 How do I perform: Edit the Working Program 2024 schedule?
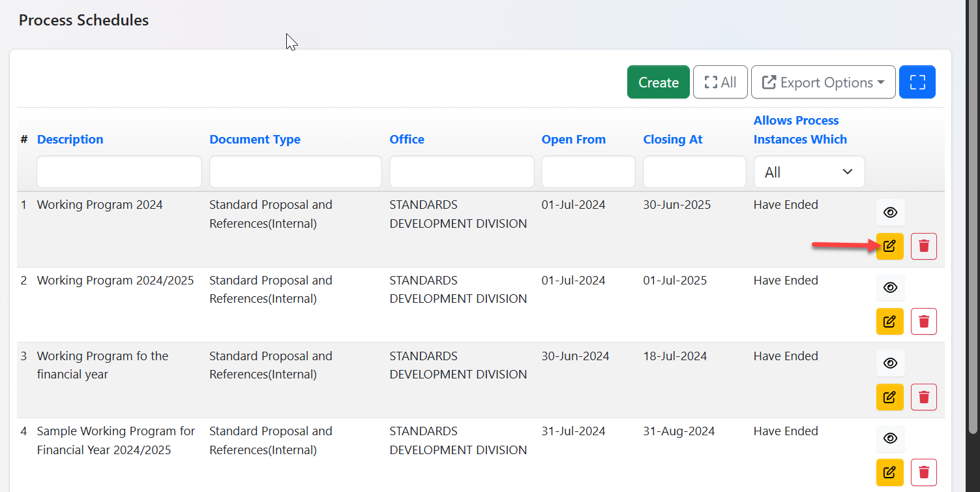[x=889, y=246]
